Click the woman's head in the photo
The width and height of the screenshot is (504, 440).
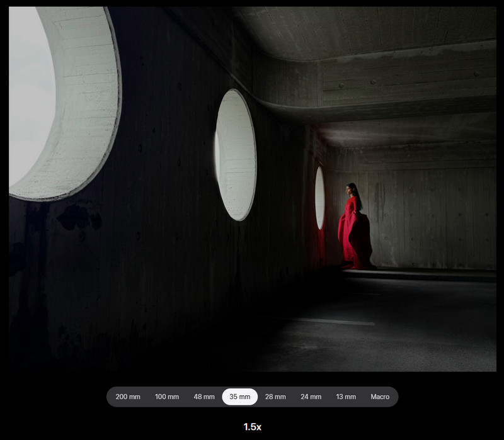[x=351, y=188]
